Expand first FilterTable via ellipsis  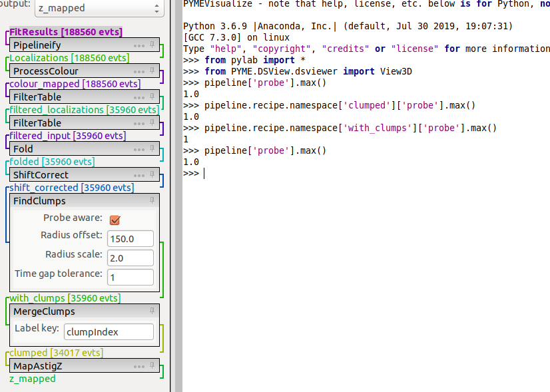pos(139,97)
